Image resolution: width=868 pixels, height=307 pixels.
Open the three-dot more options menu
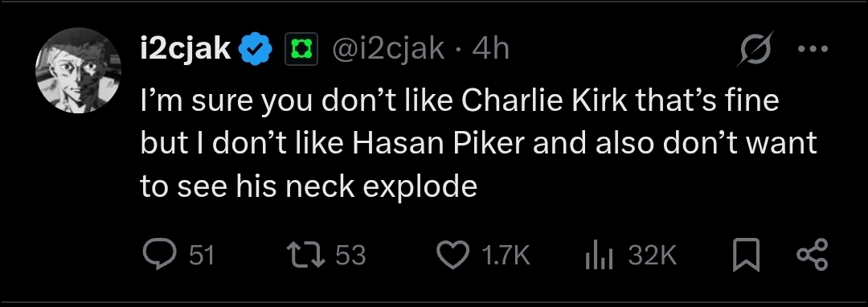(x=813, y=49)
